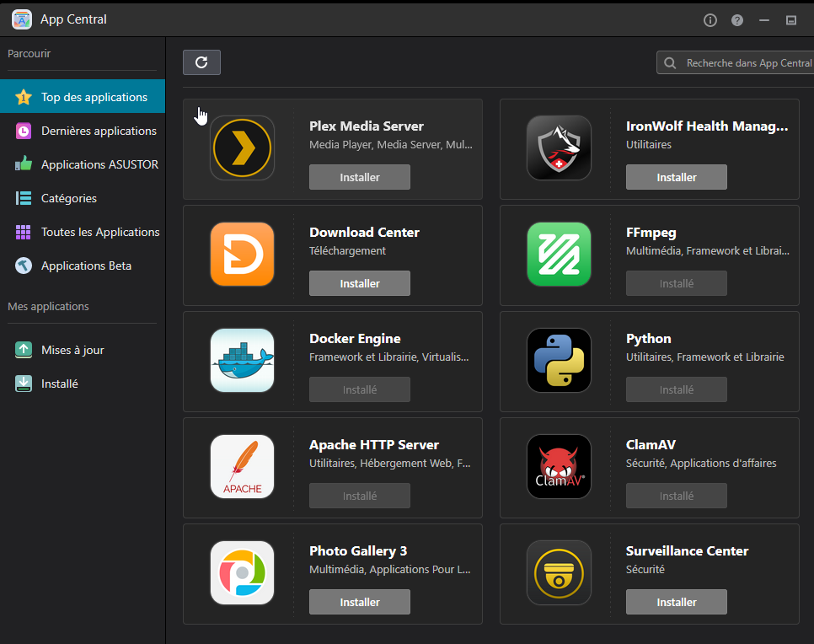Viewport: 814px width, 644px height.
Task: Open the Catégories section
Action: 83,198
